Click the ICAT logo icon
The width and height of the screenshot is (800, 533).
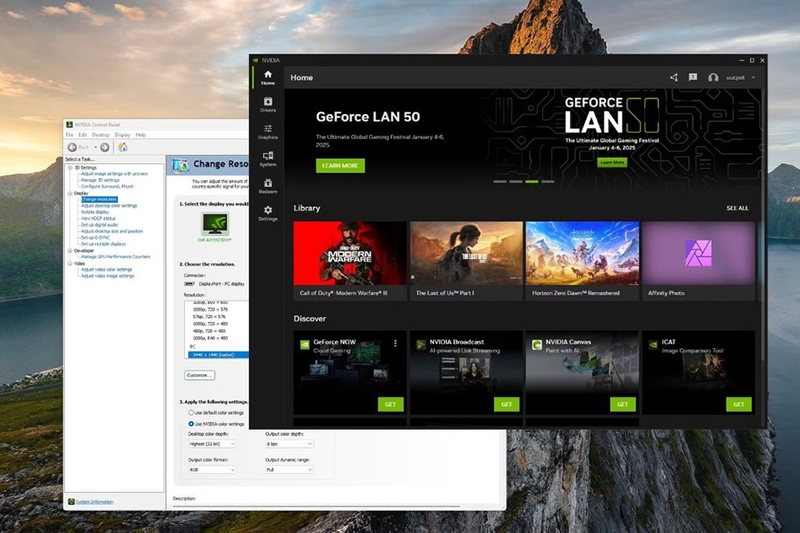coord(653,345)
